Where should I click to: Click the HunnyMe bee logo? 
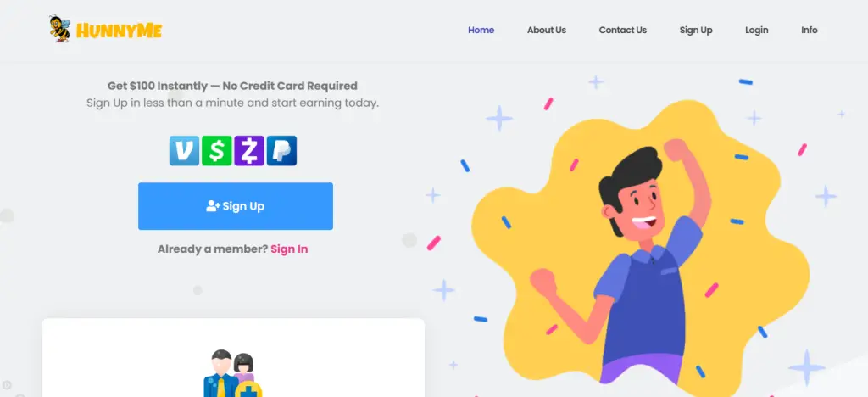point(59,29)
